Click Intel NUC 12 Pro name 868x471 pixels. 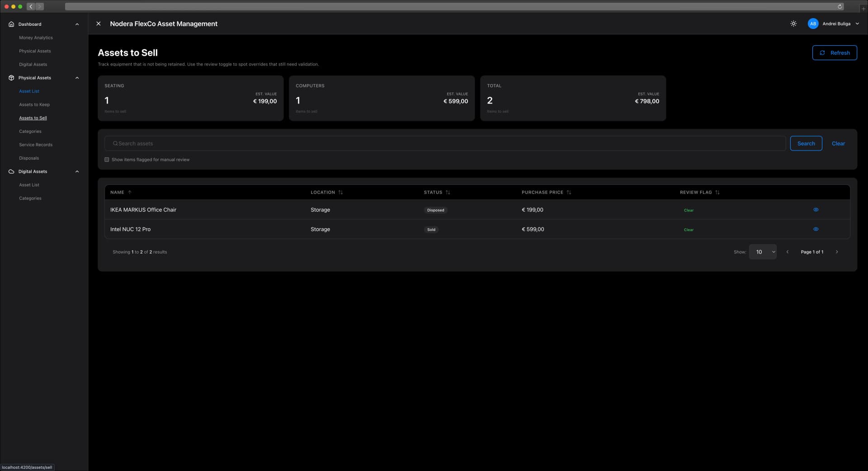[130, 229]
